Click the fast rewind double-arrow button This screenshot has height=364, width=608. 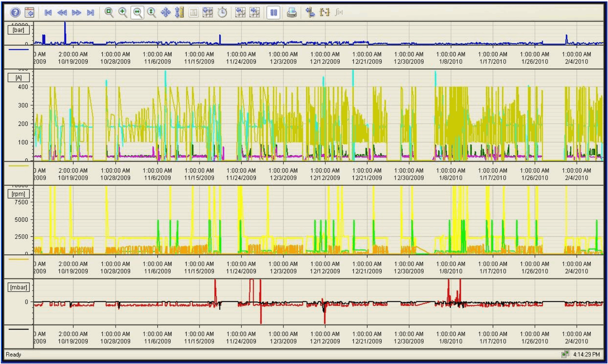[62, 13]
